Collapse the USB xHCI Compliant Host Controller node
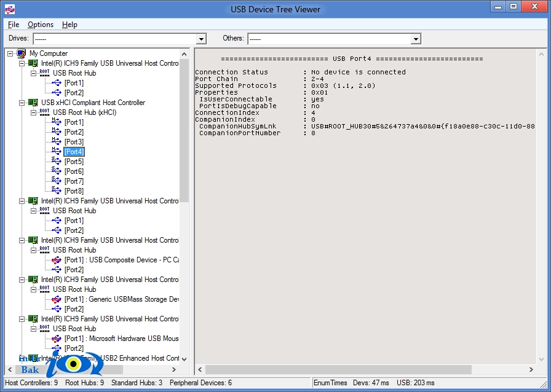 (22, 103)
